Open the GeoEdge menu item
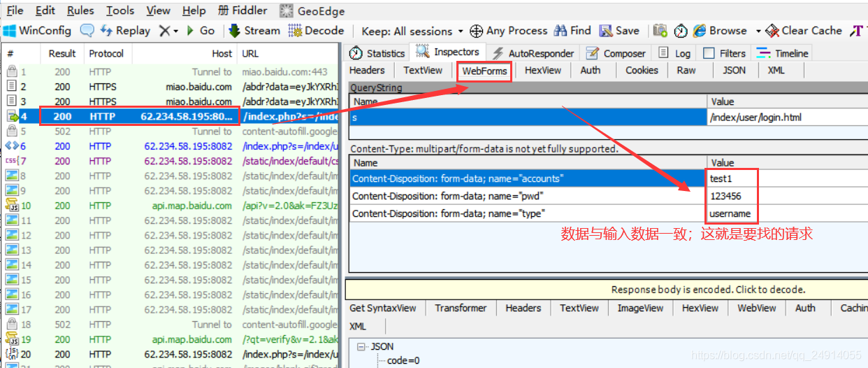The width and height of the screenshot is (868, 368). [312, 11]
